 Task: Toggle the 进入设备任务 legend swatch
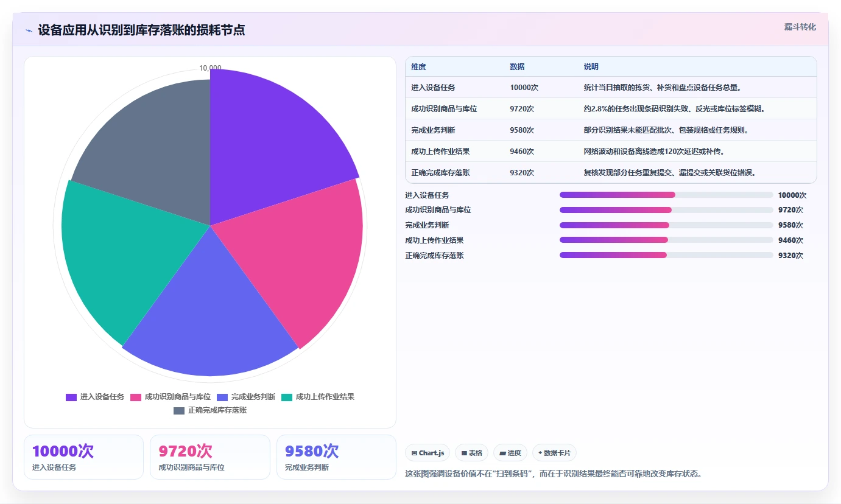71,397
